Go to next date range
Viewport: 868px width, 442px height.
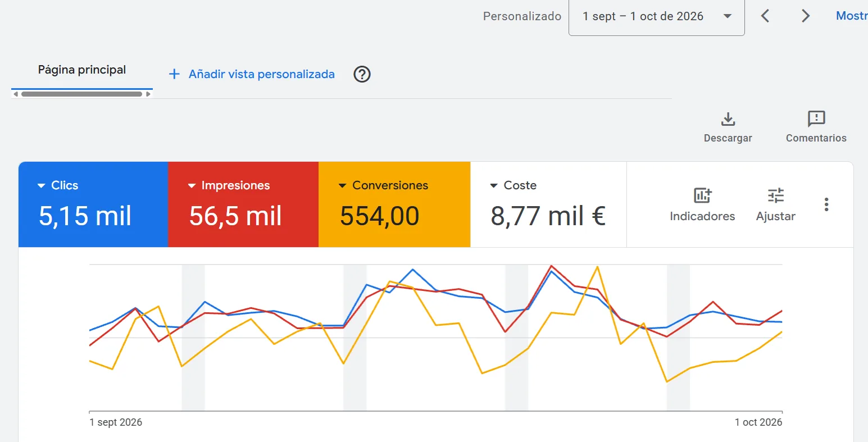[806, 16]
